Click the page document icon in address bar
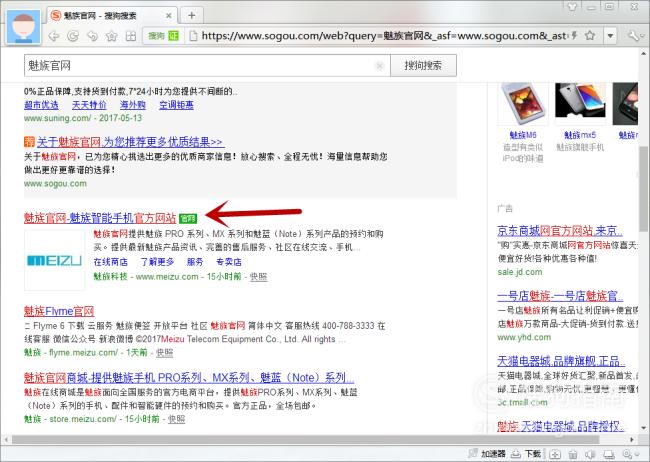The width and height of the screenshot is (650, 462). [193, 36]
